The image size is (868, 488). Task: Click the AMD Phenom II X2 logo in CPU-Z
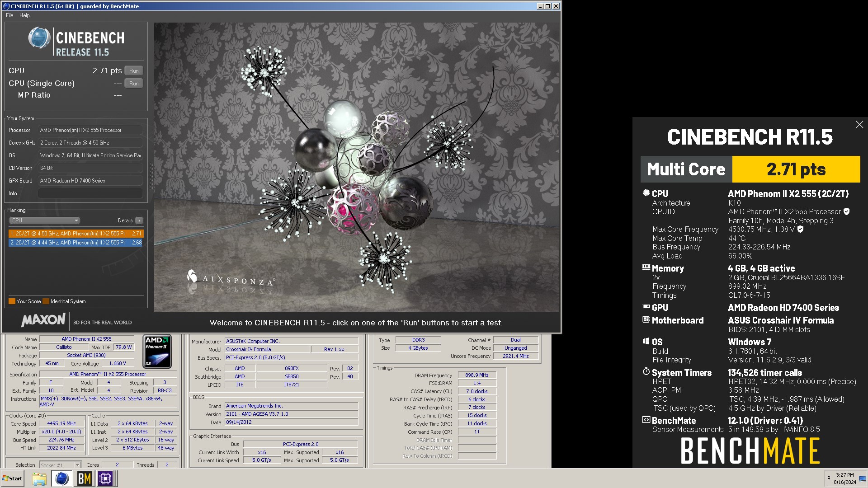coord(157,352)
